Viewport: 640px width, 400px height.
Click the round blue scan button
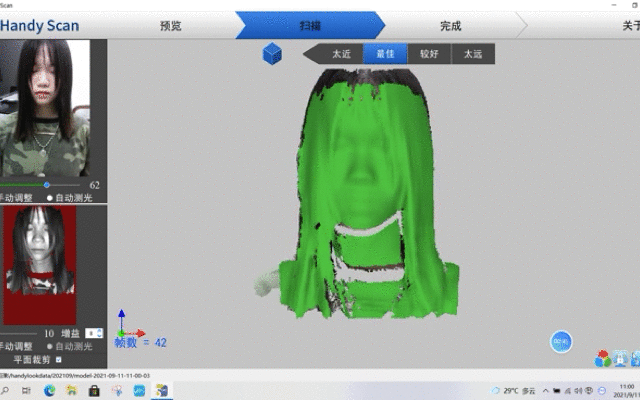[x=562, y=342]
